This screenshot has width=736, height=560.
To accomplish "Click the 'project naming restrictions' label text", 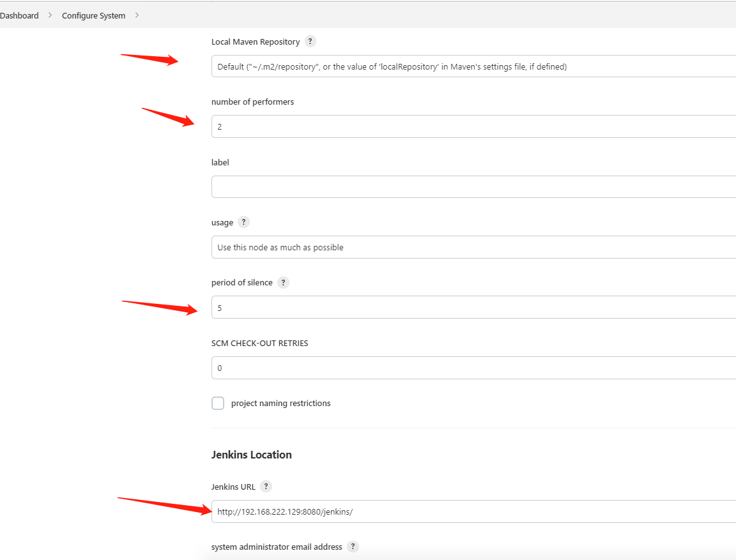I will [280, 404].
